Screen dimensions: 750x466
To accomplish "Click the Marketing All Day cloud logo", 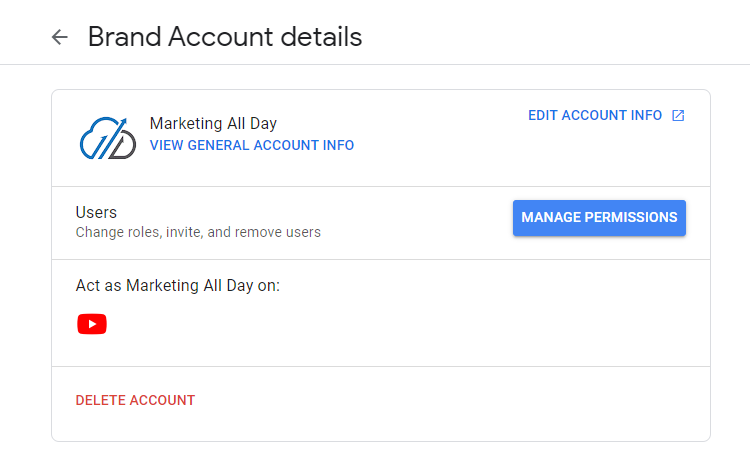I will point(108,138).
